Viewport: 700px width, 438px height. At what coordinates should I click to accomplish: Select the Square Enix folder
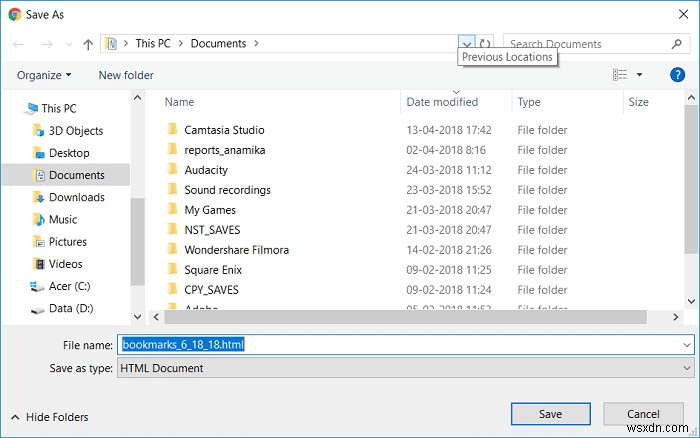[x=213, y=270]
